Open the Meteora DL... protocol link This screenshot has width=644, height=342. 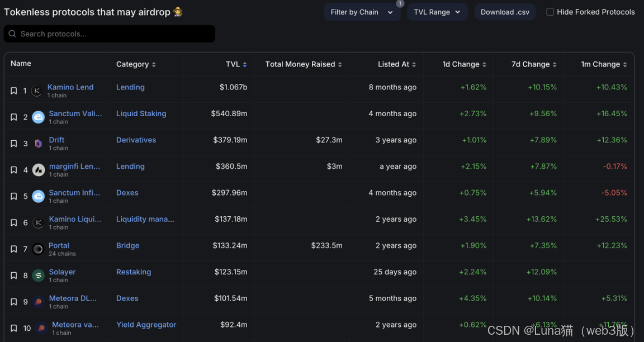[73, 298]
